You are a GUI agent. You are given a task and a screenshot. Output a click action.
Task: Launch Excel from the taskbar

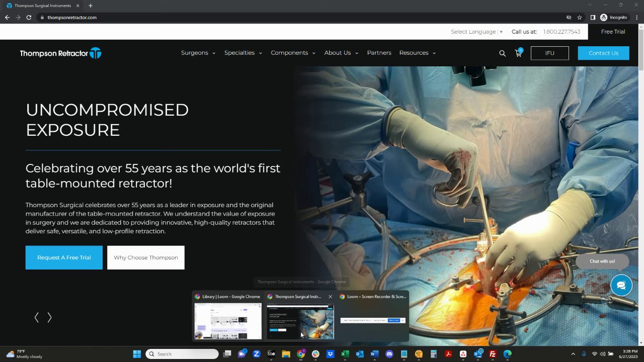345,354
